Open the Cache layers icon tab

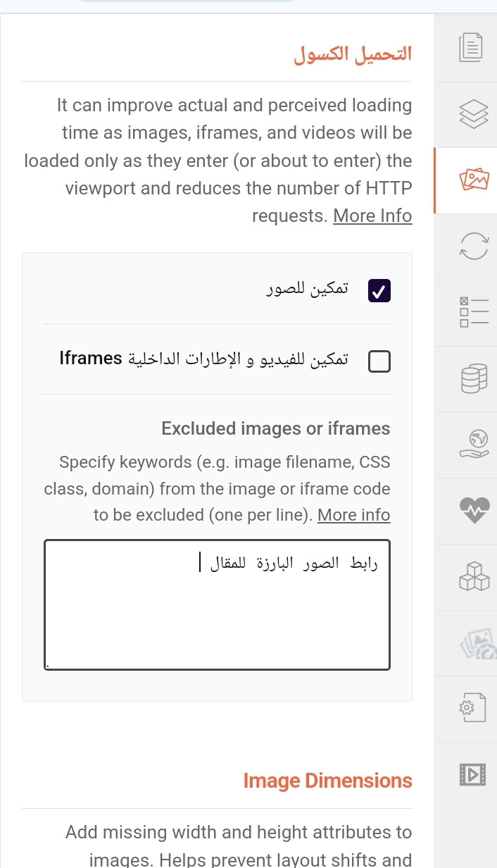point(473,114)
